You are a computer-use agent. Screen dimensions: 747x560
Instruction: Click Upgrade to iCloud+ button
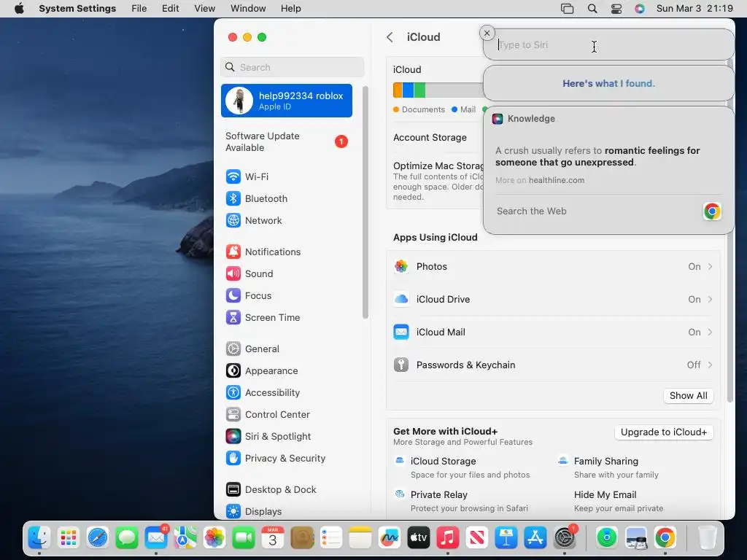click(664, 432)
